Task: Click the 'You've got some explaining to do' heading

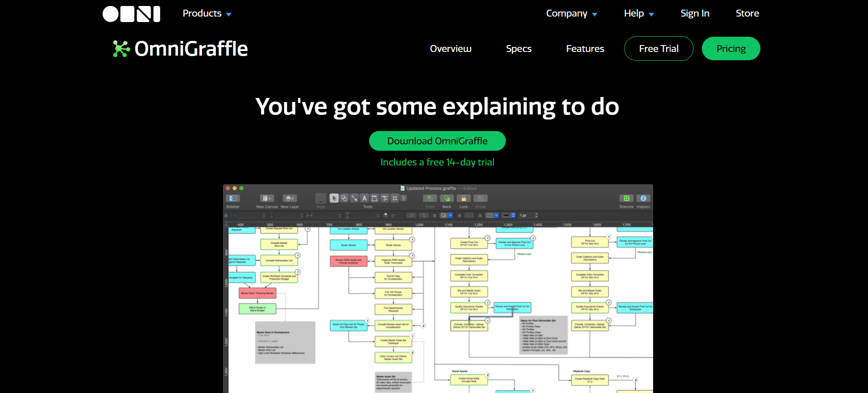Action: point(437,107)
